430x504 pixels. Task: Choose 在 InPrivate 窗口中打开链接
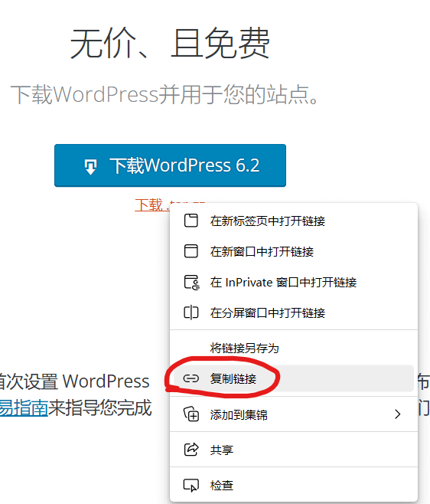coord(294,282)
